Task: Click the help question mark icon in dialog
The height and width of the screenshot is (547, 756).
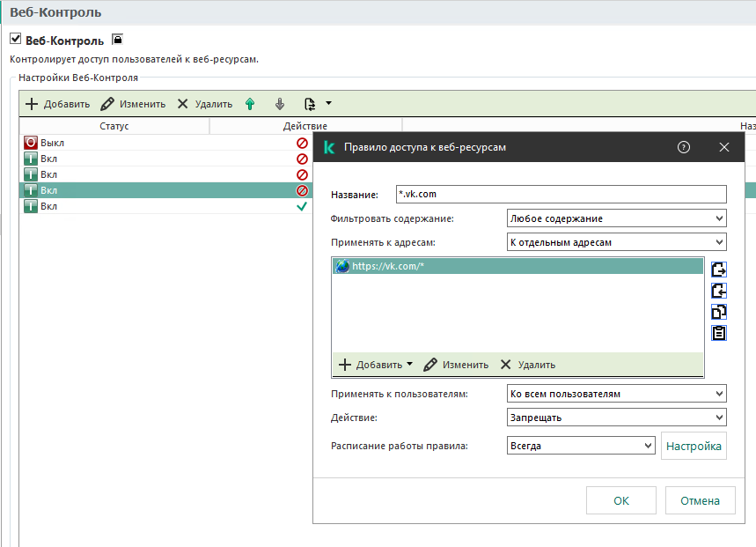Action: (x=683, y=147)
